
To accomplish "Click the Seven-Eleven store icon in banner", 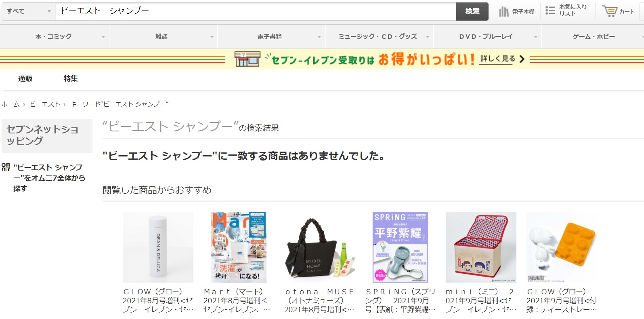I will (x=247, y=59).
